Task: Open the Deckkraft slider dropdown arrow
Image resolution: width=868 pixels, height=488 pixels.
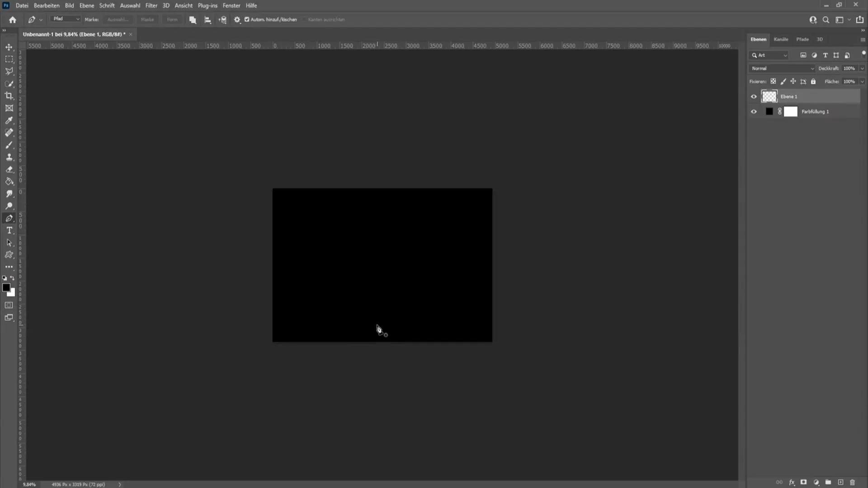Action: (x=862, y=69)
